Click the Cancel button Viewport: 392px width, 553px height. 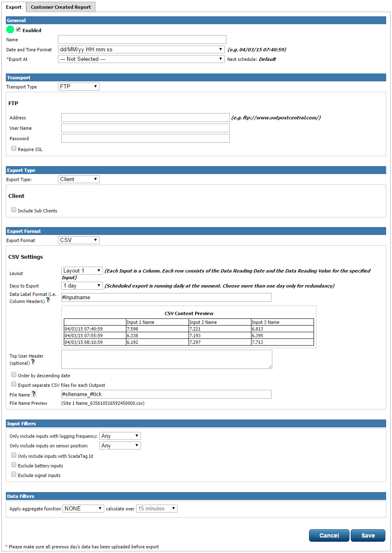tap(329, 535)
